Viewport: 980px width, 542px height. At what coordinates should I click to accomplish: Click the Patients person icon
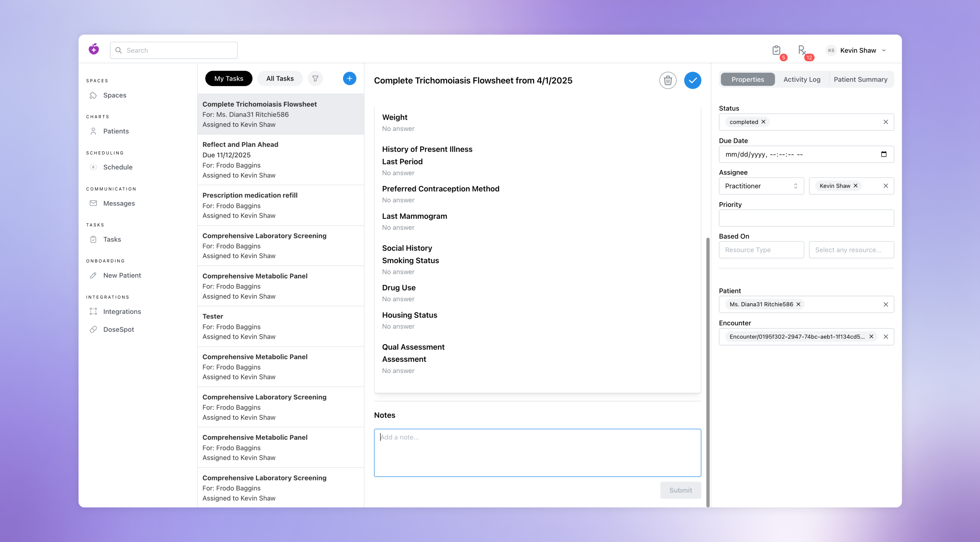tap(93, 131)
